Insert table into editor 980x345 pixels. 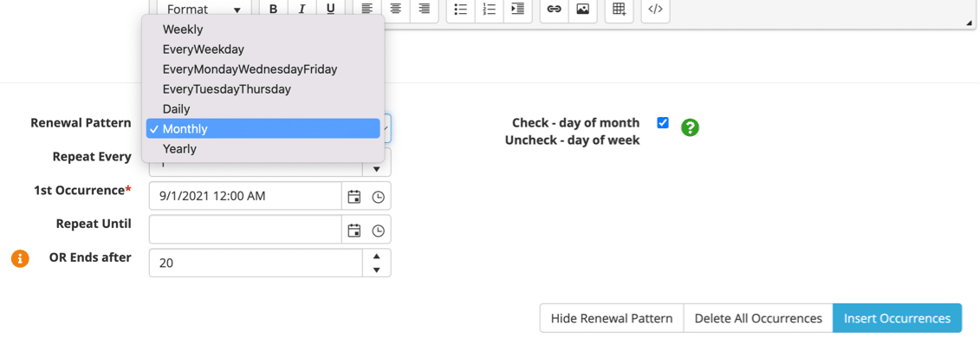(619, 10)
